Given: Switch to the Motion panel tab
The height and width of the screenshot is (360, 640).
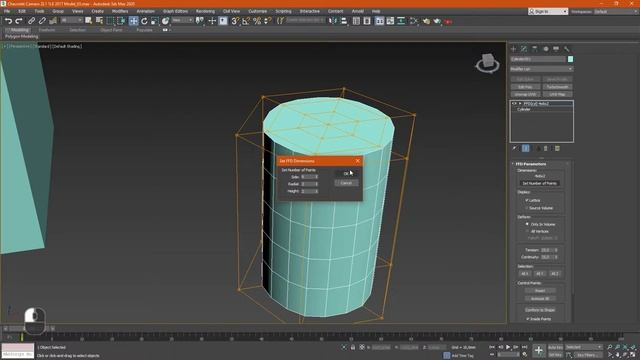Looking at the screenshot, I should pyautogui.click(x=546, y=49).
